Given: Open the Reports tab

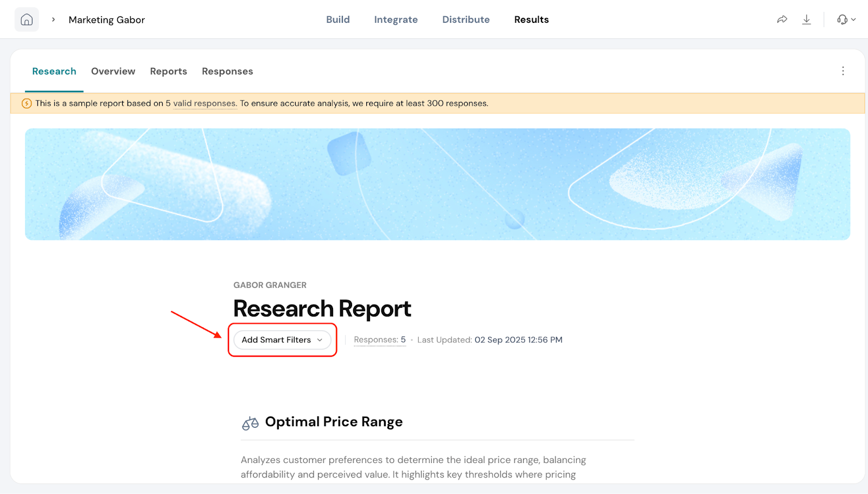Looking at the screenshot, I should [x=168, y=71].
